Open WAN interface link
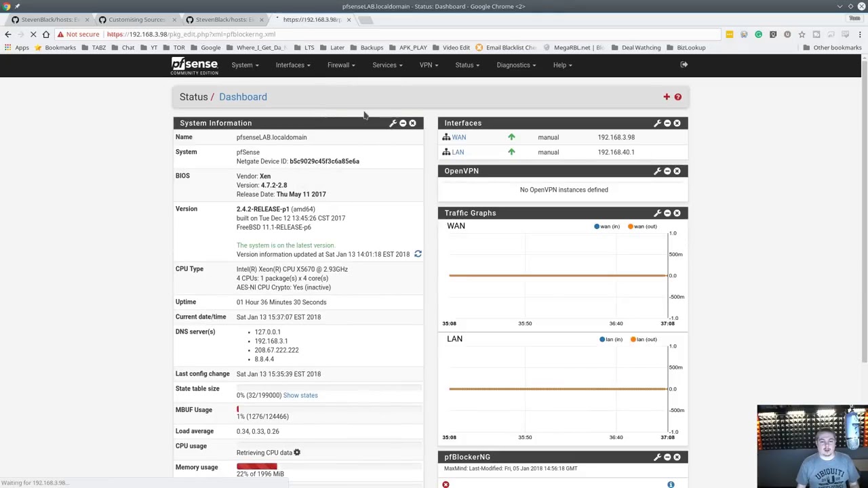The width and height of the screenshot is (868, 488). click(x=459, y=138)
